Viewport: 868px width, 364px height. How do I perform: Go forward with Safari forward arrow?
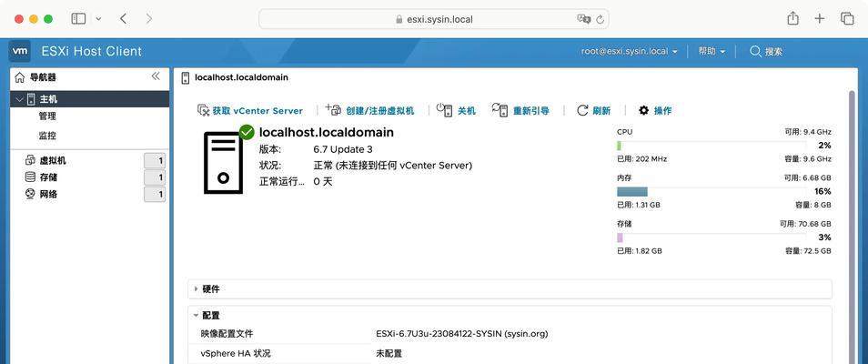coord(149,18)
